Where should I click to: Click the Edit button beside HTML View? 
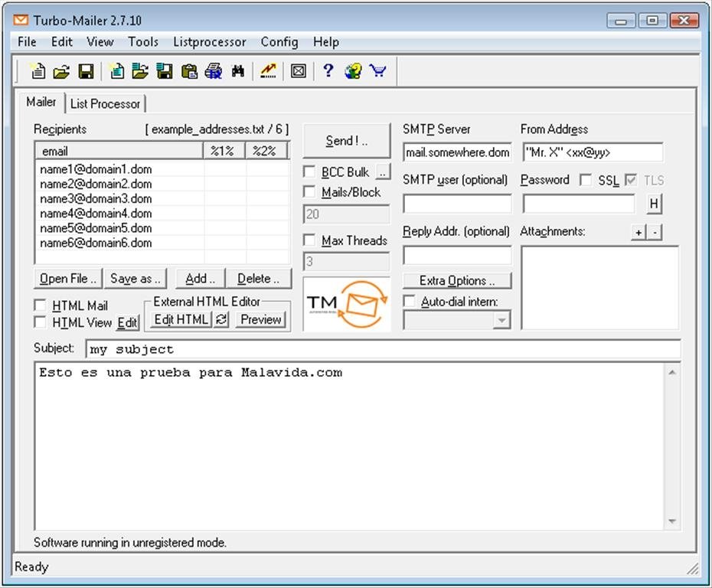127,323
